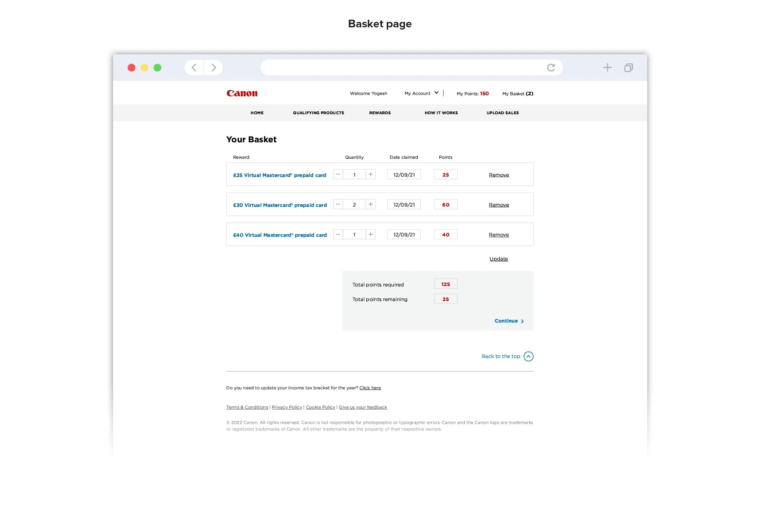Click the browser forward arrow
The width and height of the screenshot is (760, 532).
click(214, 68)
